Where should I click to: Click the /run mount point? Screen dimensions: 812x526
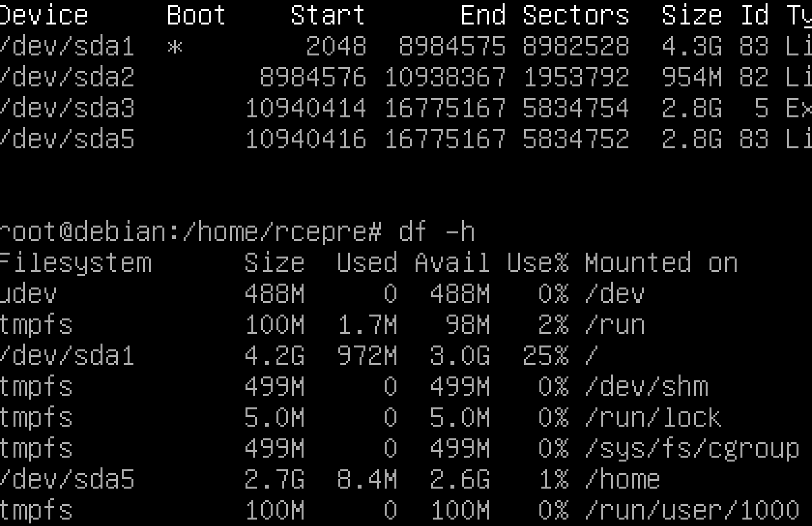[x=615, y=325]
